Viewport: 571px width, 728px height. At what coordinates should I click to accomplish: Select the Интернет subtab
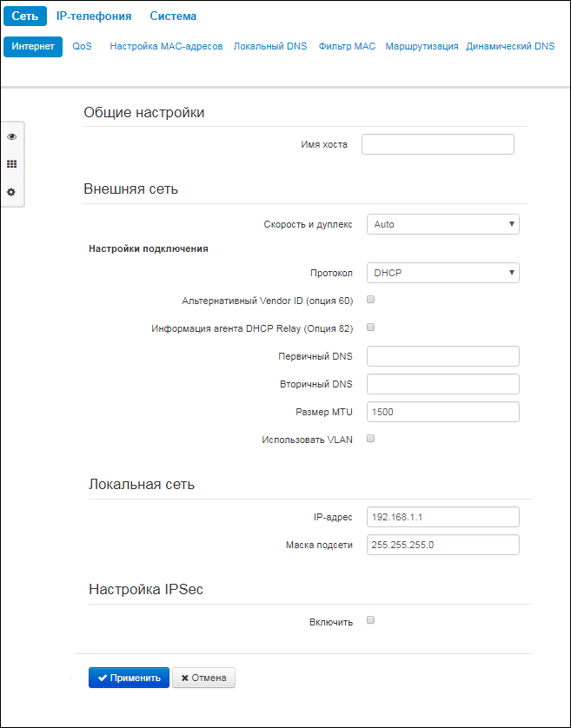[x=33, y=47]
